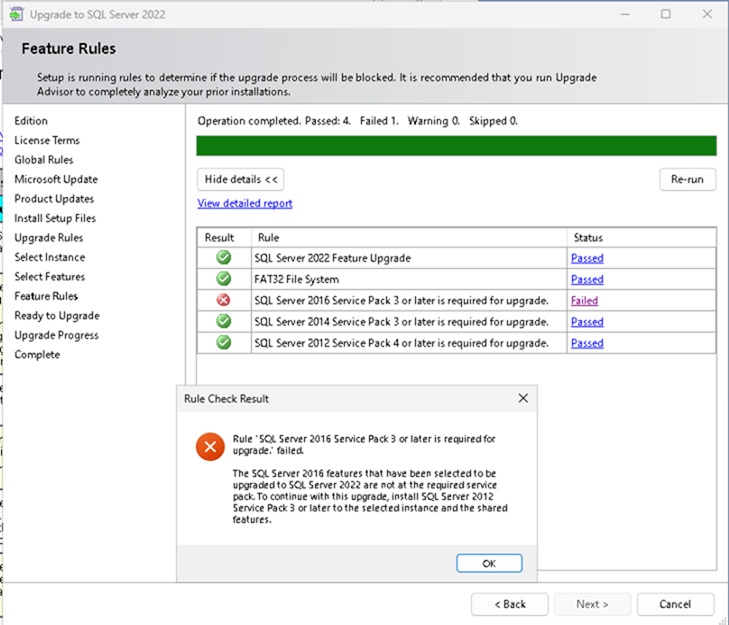Open Passed status for FAT32 File System
The width and height of the screenshot is (729, 625).
(x=587, y=279)
